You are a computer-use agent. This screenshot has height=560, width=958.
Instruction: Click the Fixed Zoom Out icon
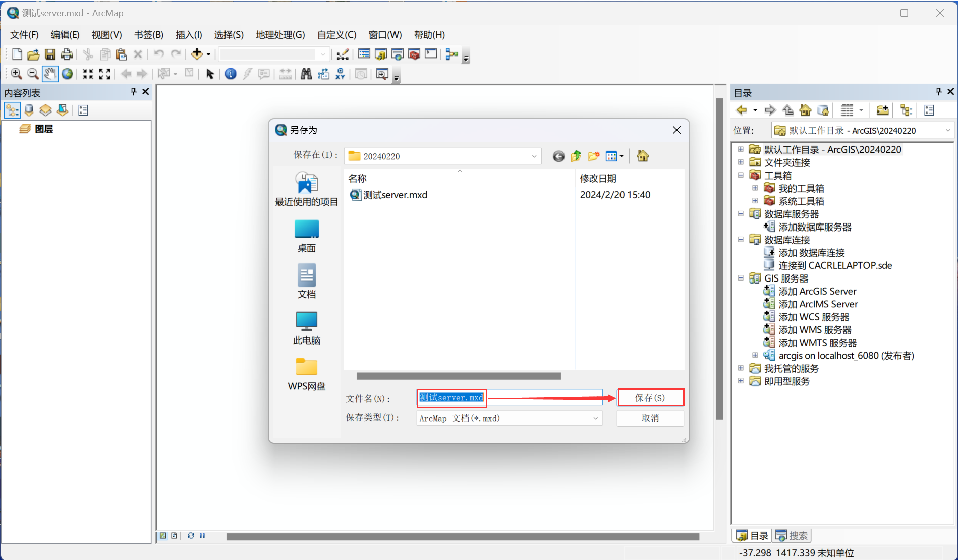[x=104, y=74]
